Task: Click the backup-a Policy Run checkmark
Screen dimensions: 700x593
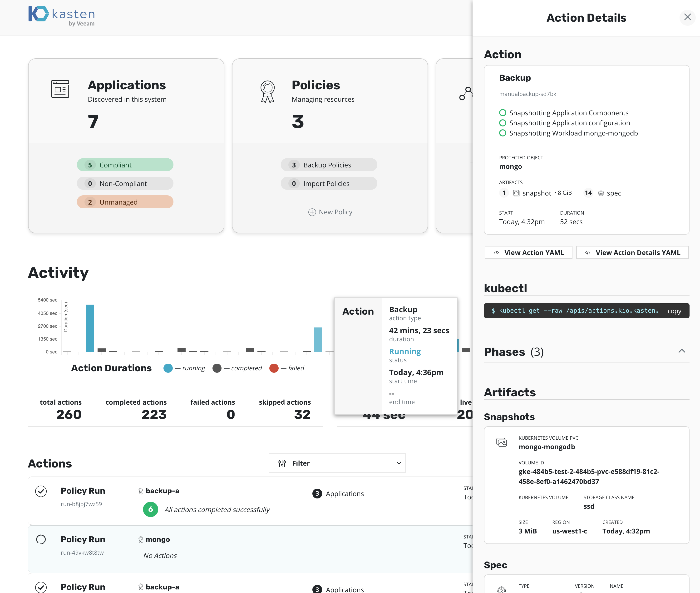Action: pos(41,491)
